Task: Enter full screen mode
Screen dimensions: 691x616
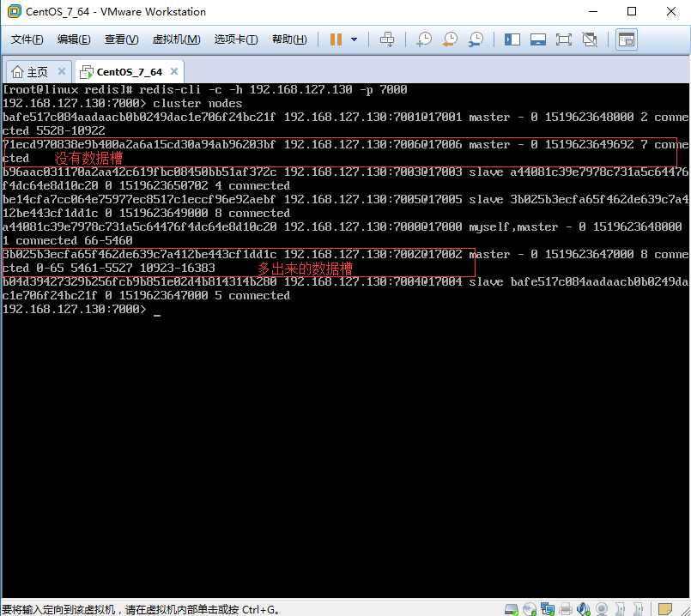Action: 564,39
